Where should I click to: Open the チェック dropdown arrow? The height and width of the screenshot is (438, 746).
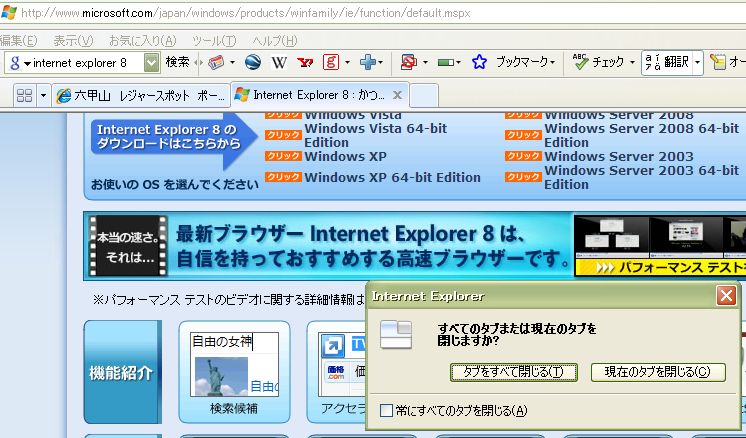pyautogui.click(x=632, y=63)
